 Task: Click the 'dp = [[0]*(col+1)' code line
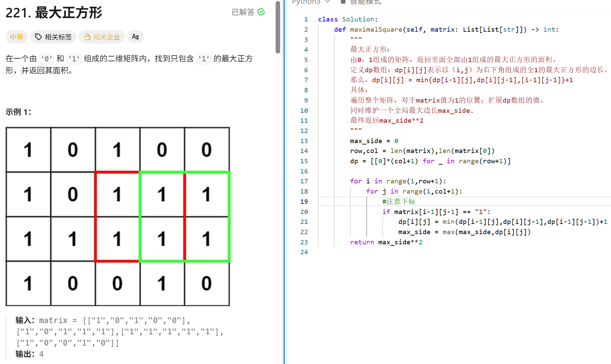(x=430, y=161)
